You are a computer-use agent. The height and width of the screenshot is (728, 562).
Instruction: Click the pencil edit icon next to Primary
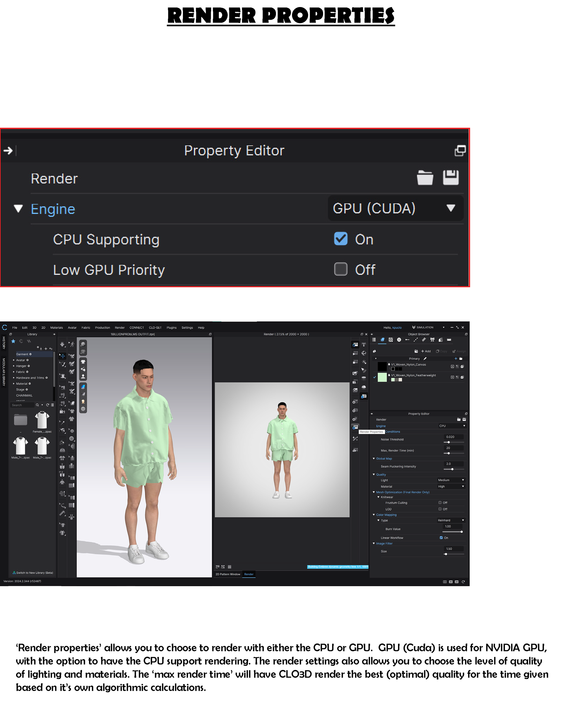425,359
